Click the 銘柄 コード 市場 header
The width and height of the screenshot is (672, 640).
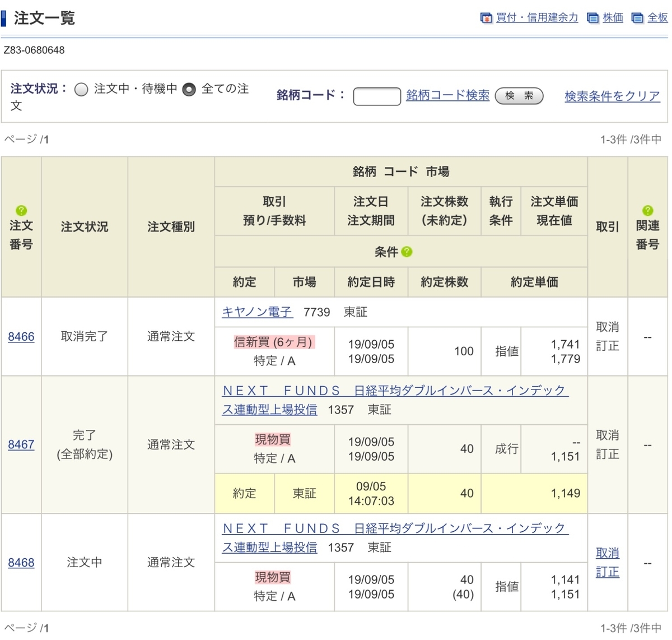point(401,172)
